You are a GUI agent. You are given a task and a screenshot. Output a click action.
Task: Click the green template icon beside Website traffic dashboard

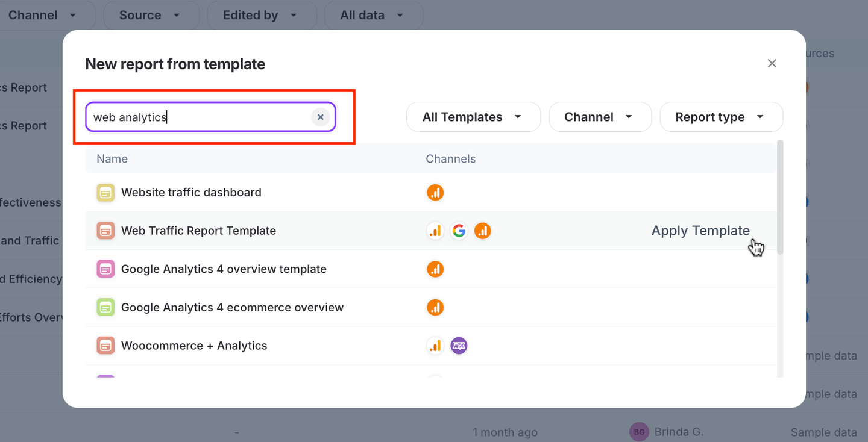[105, 192]
